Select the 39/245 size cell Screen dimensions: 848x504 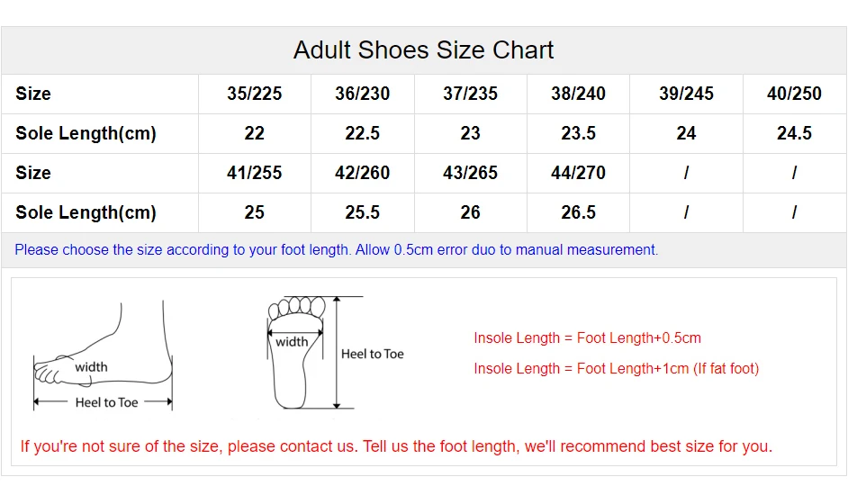pyautogui.click(x=686, y=94)
